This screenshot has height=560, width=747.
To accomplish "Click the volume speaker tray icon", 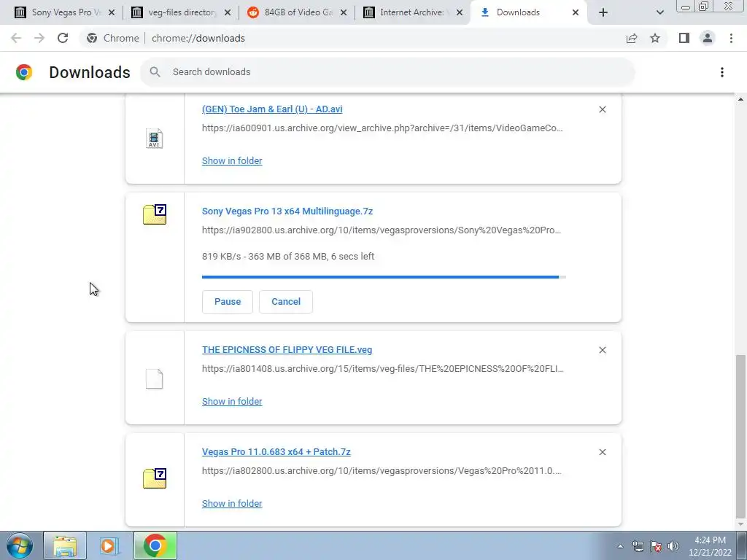I will (x=673, y=546).
